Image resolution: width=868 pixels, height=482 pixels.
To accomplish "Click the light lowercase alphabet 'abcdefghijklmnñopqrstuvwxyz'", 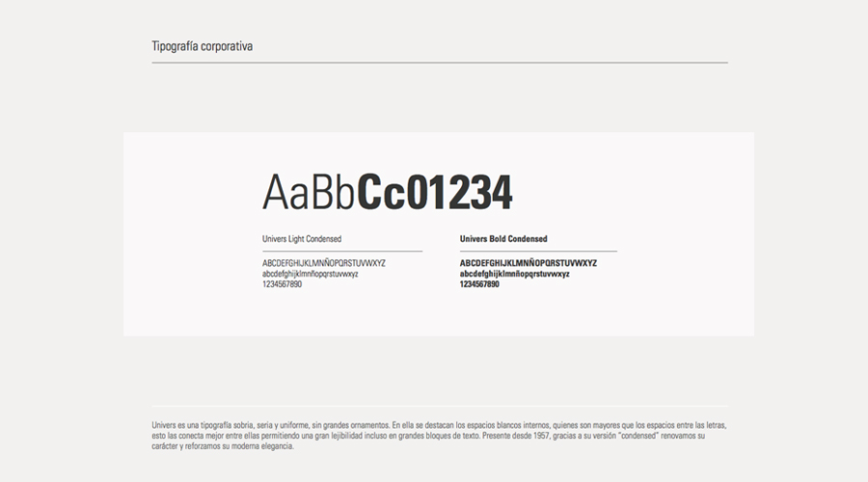I will pyautogui.click(x=310, y=274).
